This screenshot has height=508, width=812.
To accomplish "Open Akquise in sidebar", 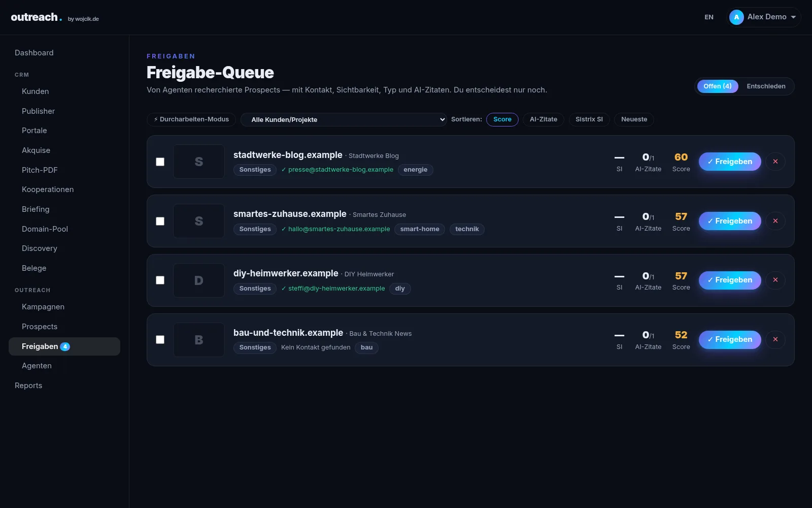I will (x=64, y=150).
